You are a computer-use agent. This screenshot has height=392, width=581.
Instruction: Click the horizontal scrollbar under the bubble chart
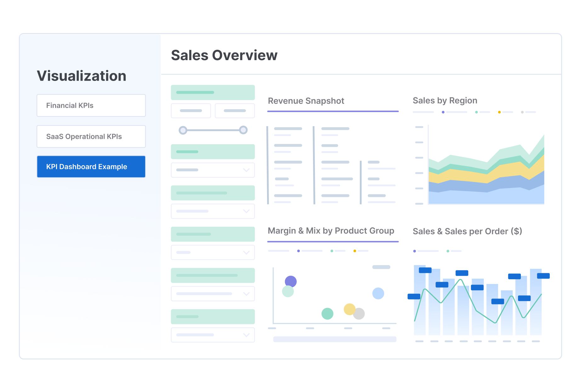pos(335,339)
